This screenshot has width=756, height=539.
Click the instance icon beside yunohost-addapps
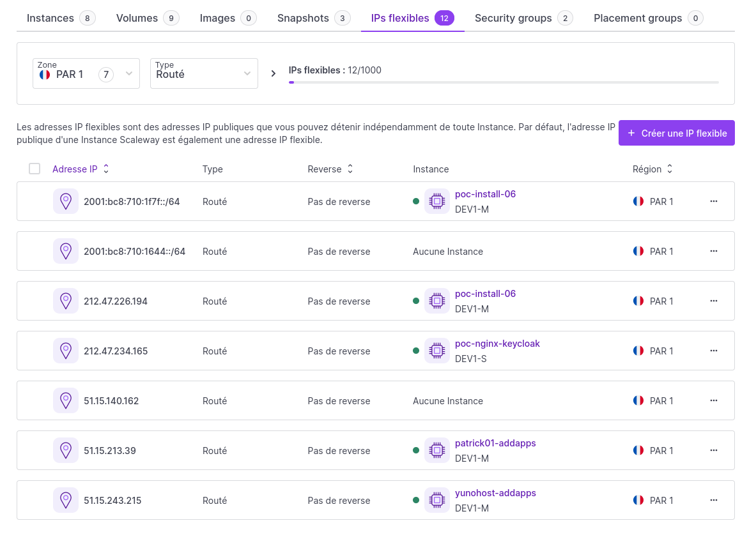[x=436, y=500]
